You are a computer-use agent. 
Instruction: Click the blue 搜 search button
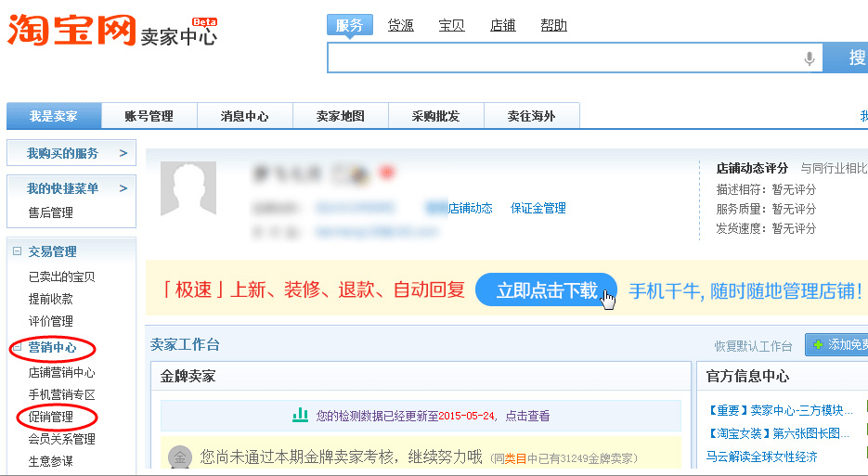coord(846,57)
